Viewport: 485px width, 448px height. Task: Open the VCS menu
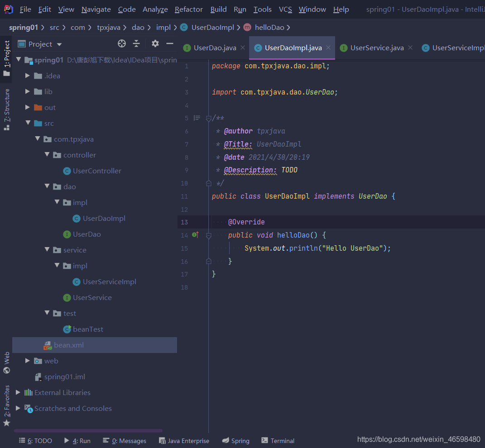285,10
